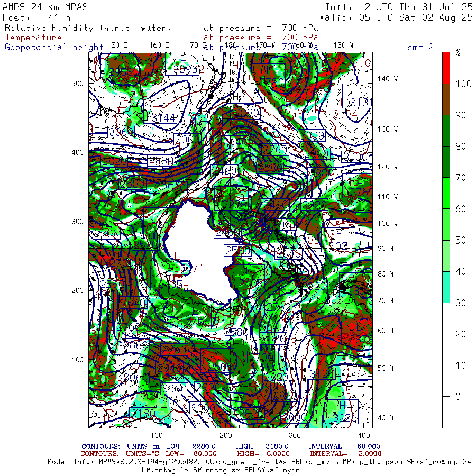
Task: Click the 'Fcst: 41 h' forecast hour text
Action: 36,17
